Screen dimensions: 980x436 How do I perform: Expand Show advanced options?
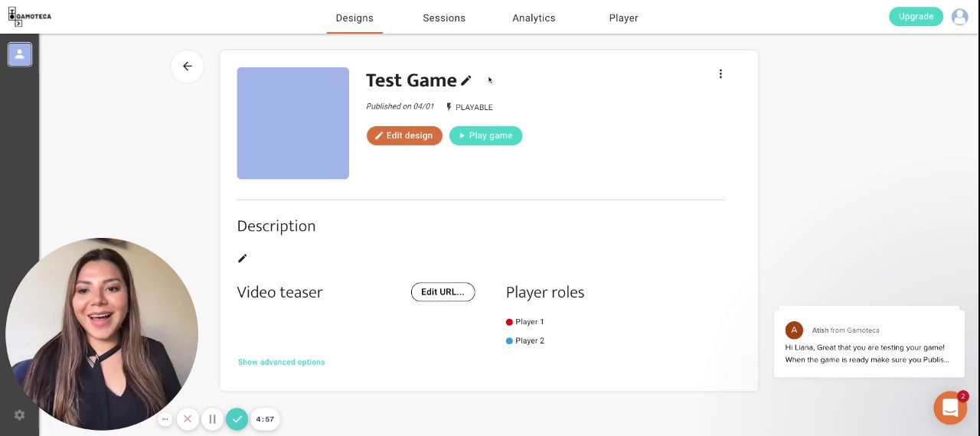click(281, 362)
